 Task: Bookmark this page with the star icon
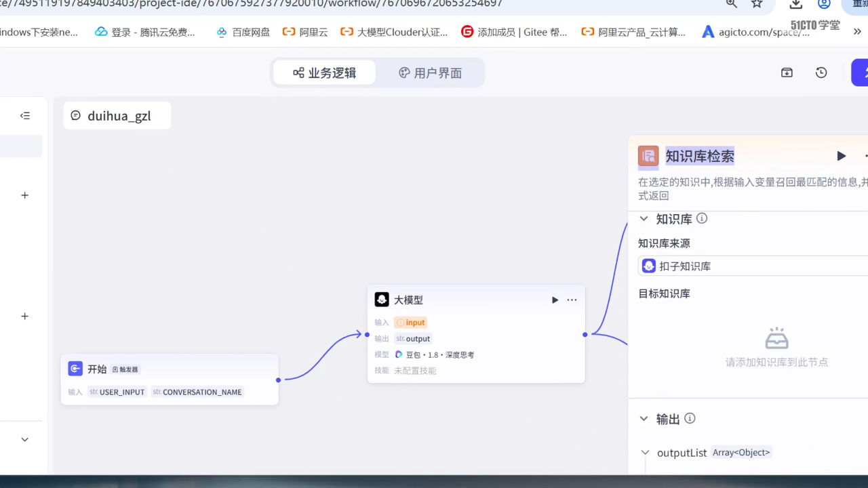[x=757, y=4]
